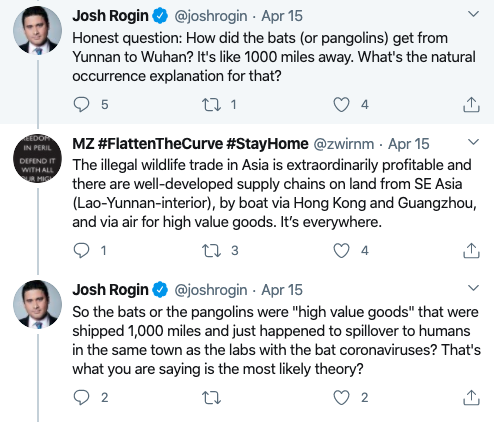Open Apr 15 timestamp of MZ's tweet
Viewport: 494px width, 423px height.
409,144
